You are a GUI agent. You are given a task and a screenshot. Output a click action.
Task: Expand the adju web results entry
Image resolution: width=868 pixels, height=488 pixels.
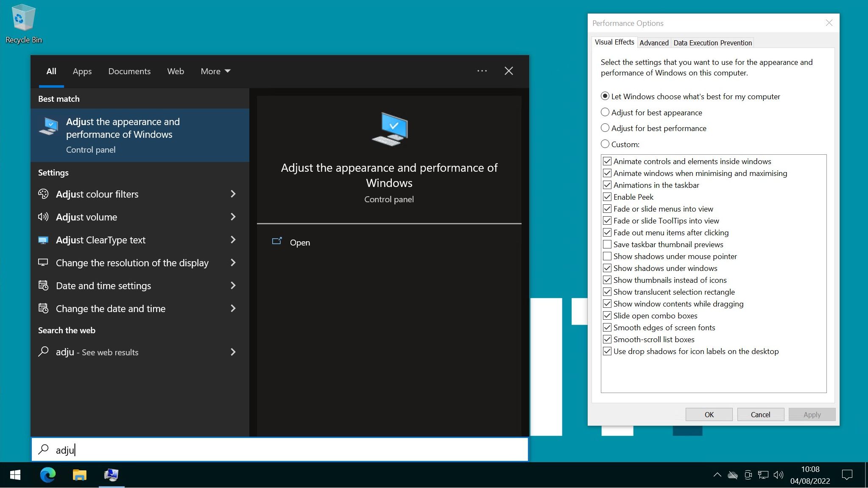tap(233, 352)
